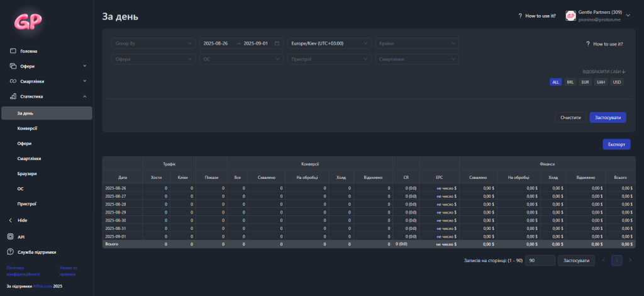This screenshot has width=644, height=296.
Task: Click the Служба підтримки question mark icon
Action: [x=10, y=252]
